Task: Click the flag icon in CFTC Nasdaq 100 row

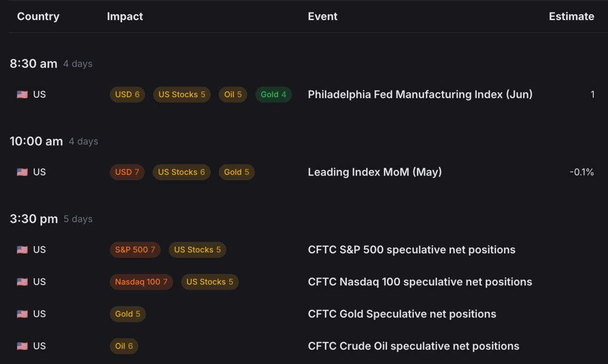Action: point(22,282)
